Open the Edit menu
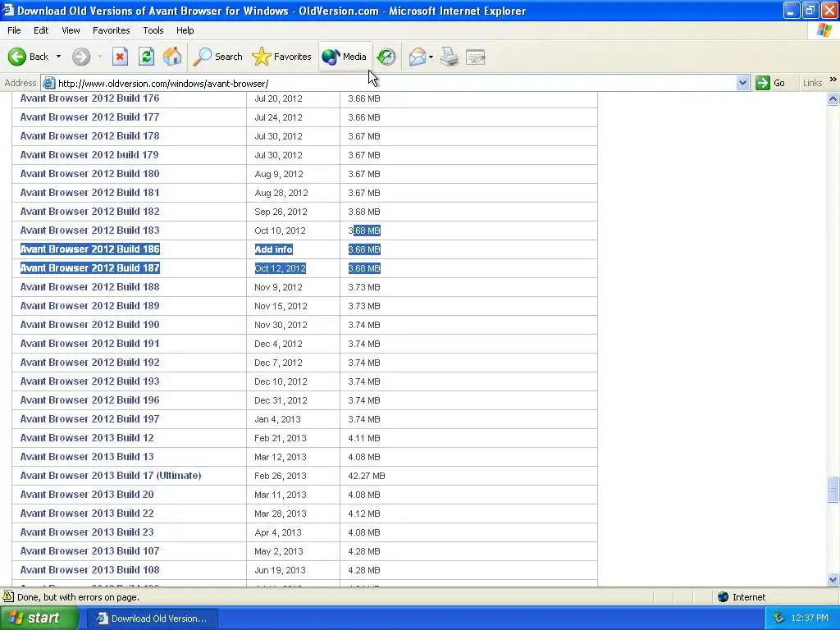840x630 pixels. pyautogui.click(x=41, y=30)
